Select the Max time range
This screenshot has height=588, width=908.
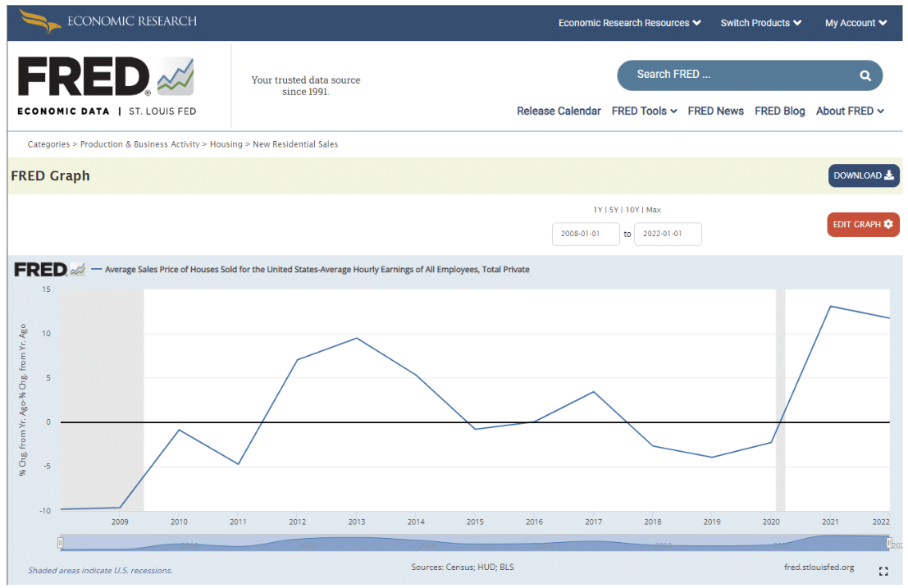(x=654, y=210)
